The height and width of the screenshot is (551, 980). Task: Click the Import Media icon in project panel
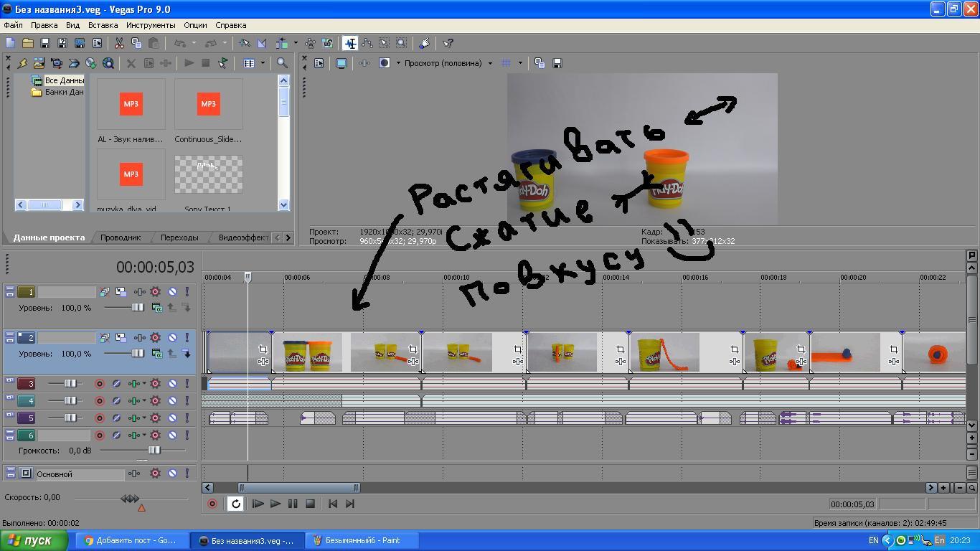39,63
